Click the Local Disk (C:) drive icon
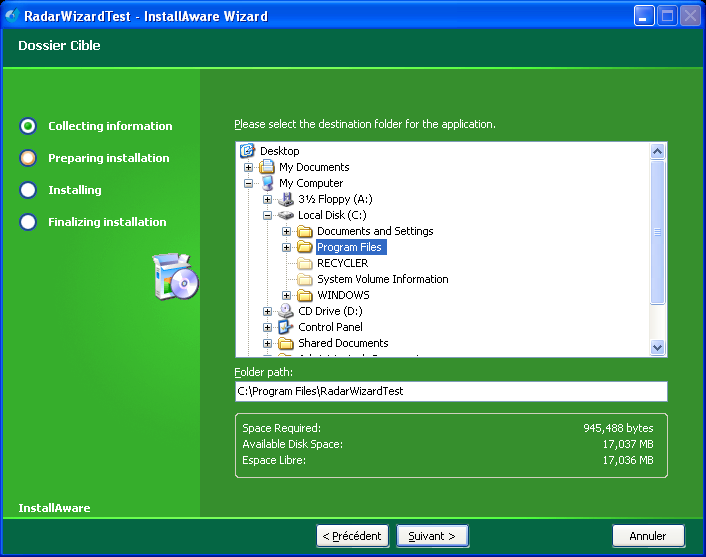Screen dimensions: 706x557 click(286, 215)
